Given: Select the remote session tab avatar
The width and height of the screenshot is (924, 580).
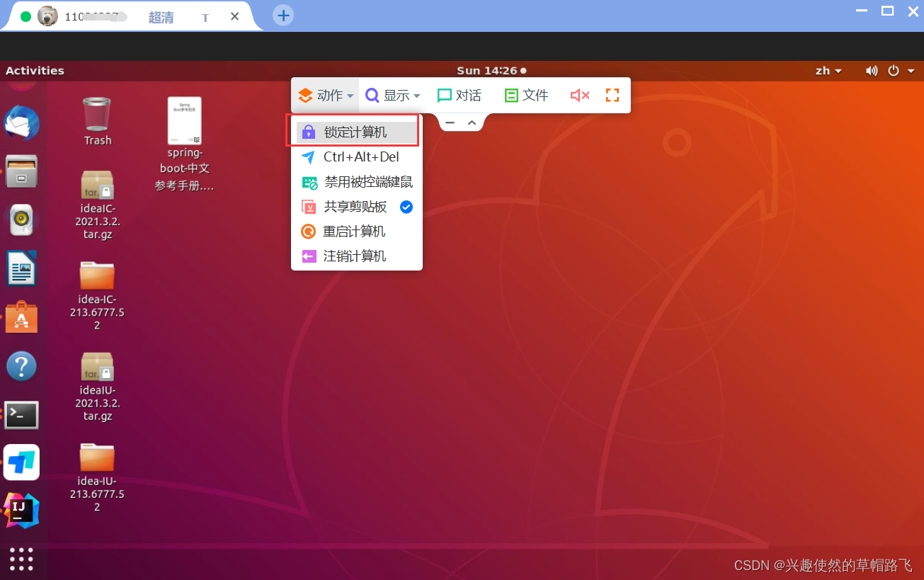Looking at the screenshot, I should (47, 16).
